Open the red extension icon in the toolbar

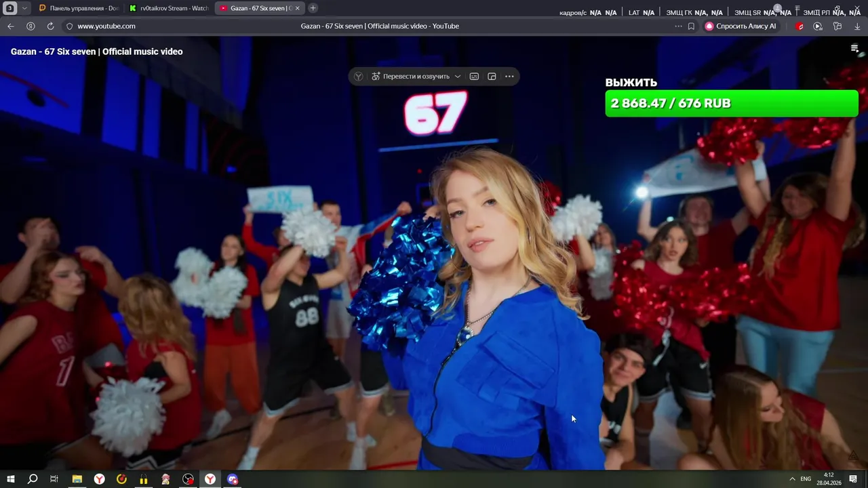coord(800,26)
